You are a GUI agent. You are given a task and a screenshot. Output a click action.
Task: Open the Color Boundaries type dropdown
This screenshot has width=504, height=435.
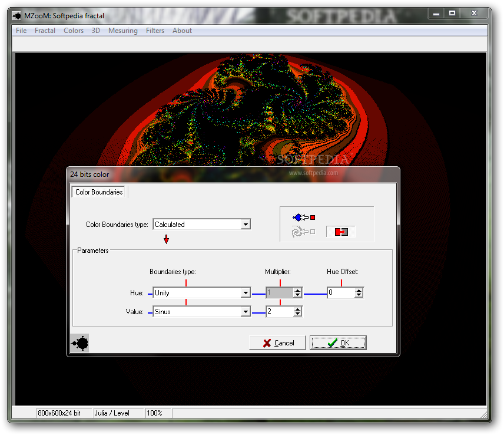tap(246, 224)
